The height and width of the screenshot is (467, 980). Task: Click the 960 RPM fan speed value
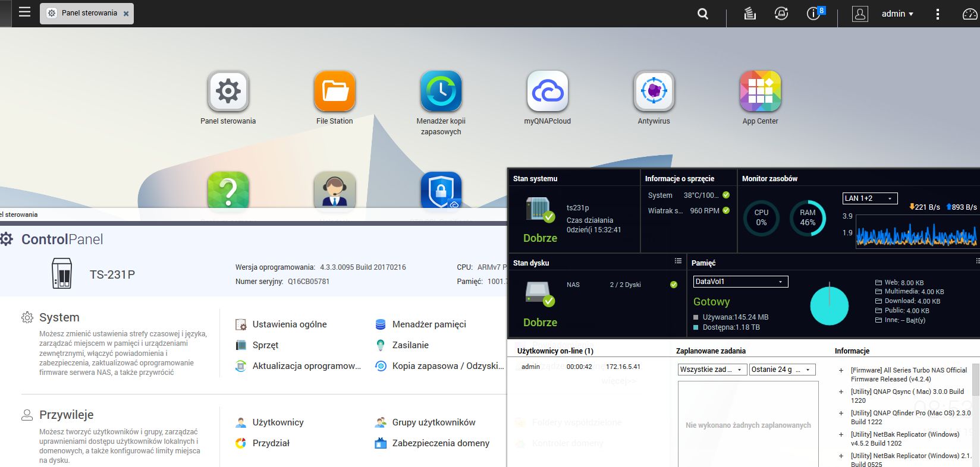click(705, 211)
